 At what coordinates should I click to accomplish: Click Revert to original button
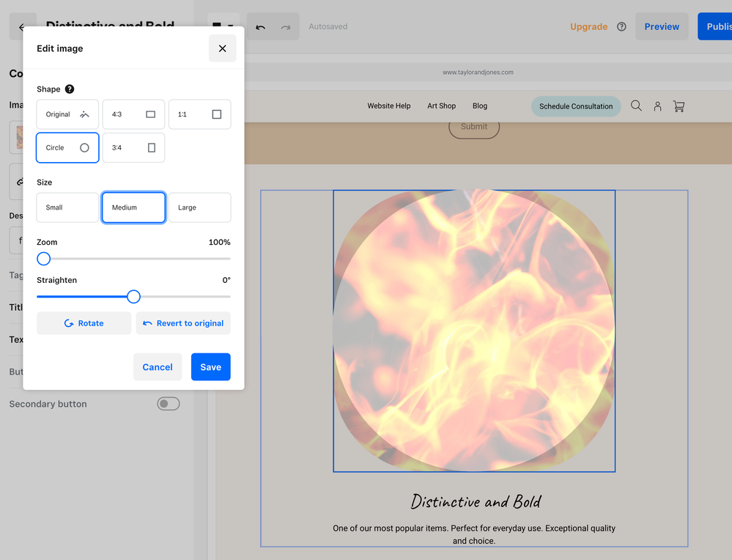tap(183, 323)
